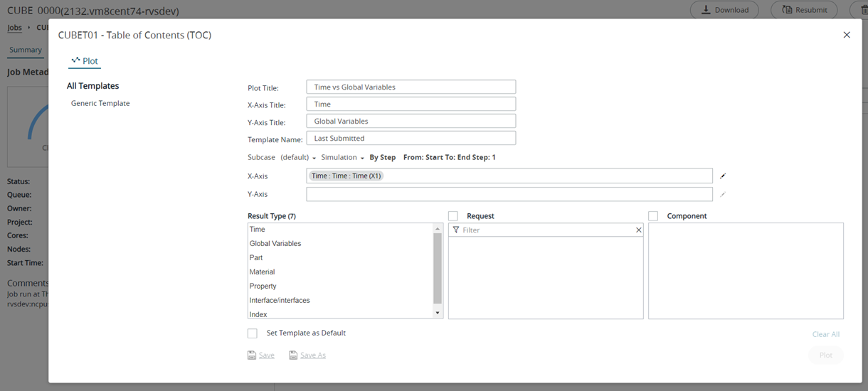This screenshot has height=391, width=868.
Task: Select All Templates heading
Action: 93,86
